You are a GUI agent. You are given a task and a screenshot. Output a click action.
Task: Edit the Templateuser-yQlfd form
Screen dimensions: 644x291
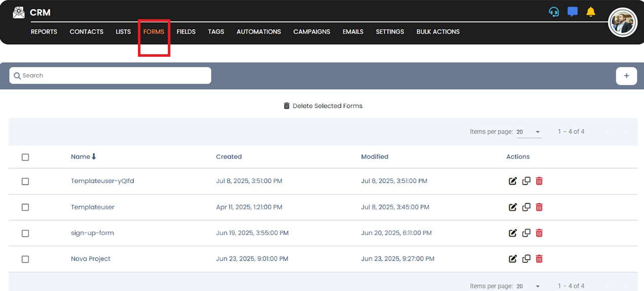point(513,181)
